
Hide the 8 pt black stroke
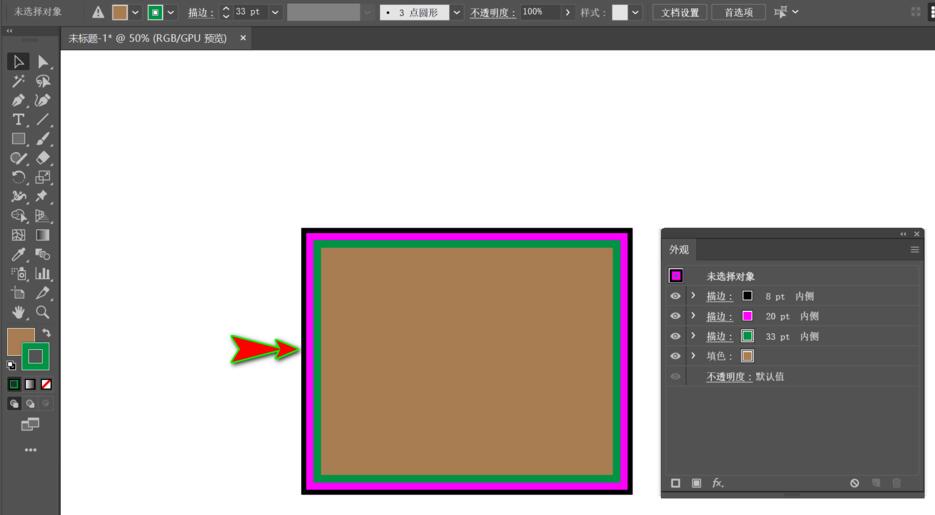pos(675,296)
